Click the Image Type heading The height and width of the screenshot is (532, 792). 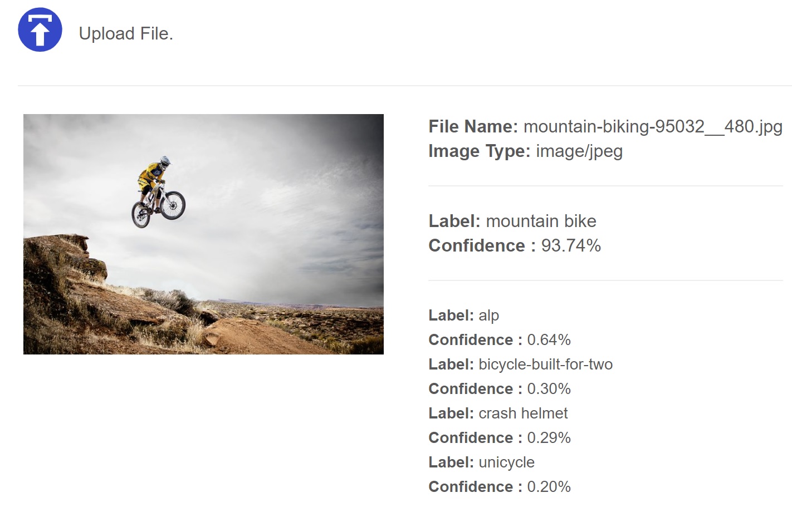click(480, 151)
